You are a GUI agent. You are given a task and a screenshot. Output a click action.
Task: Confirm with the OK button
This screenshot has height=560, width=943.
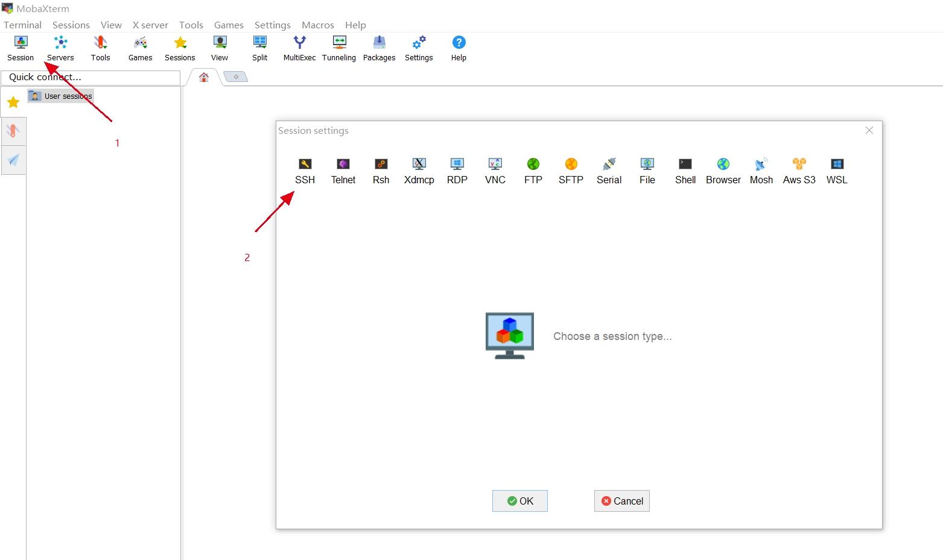click(520, 501)
